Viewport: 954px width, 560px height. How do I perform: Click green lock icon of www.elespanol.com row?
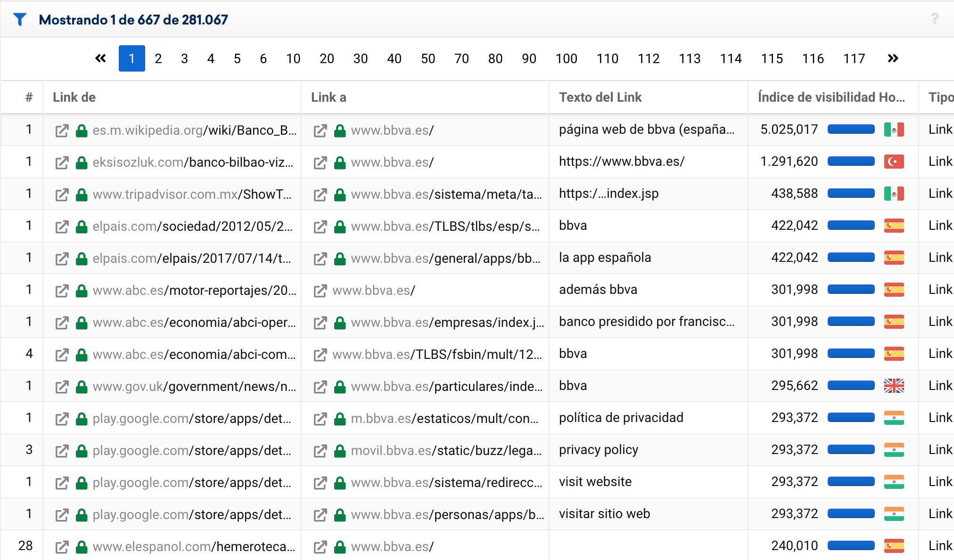[x=82, y=547]
